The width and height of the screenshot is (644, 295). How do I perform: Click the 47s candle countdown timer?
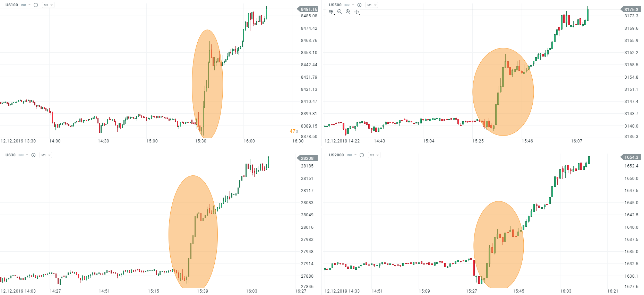(294, 131)
